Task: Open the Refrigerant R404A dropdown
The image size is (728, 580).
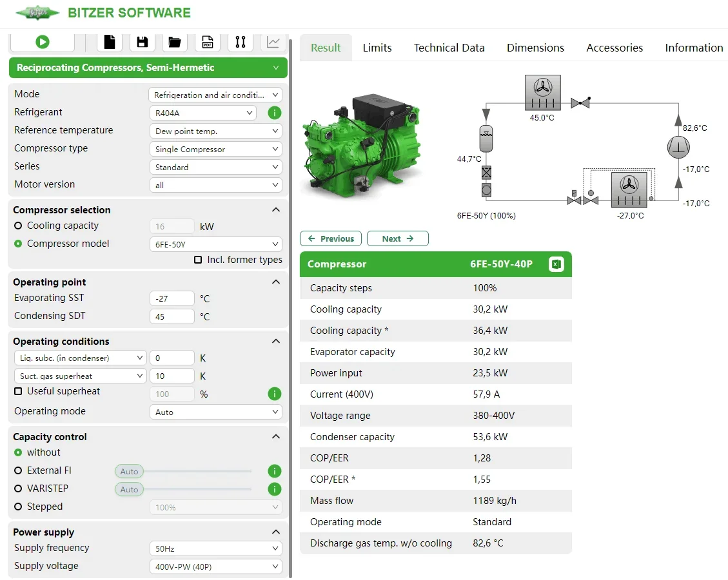Action: [x=202, y=113]
